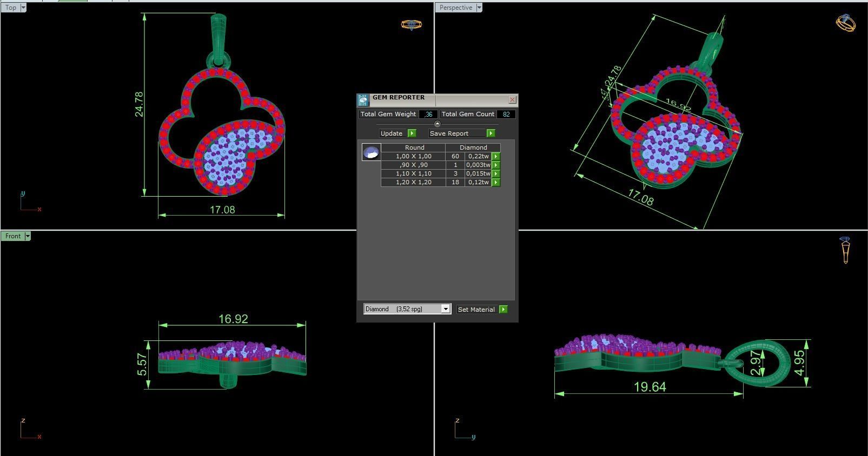Click the Update button label

pos(392,133)
